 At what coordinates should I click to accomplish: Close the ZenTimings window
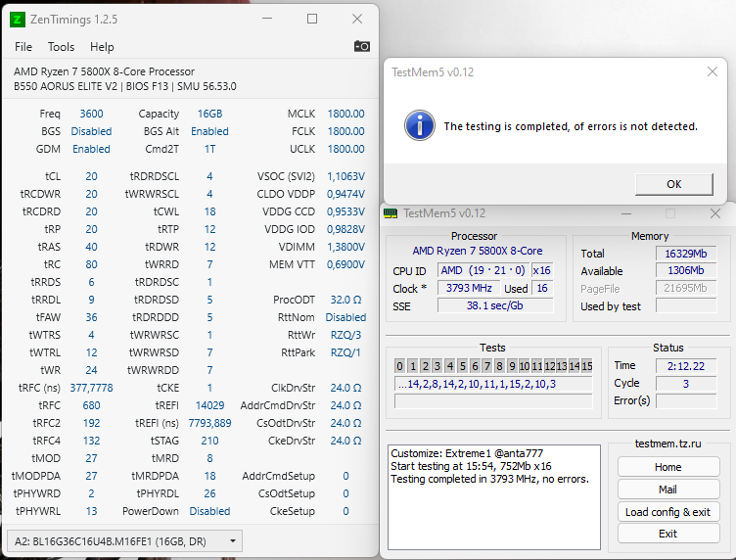[x=357, y=19]
